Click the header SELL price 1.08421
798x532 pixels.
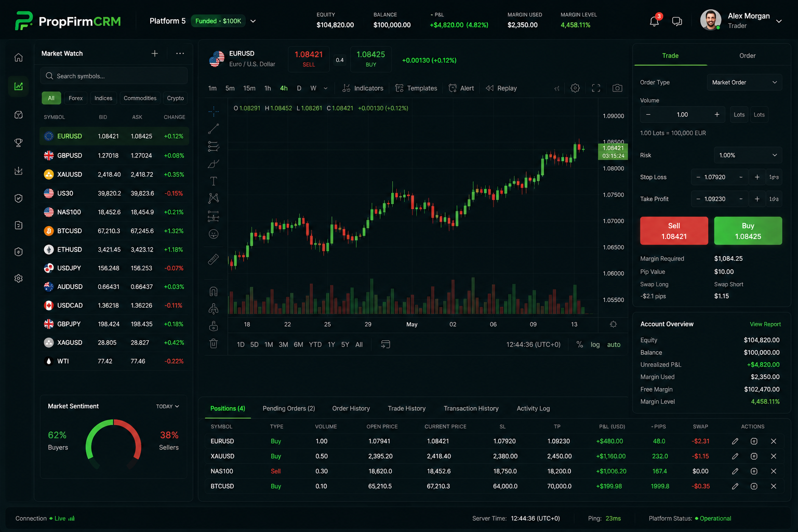coord(309,59)
